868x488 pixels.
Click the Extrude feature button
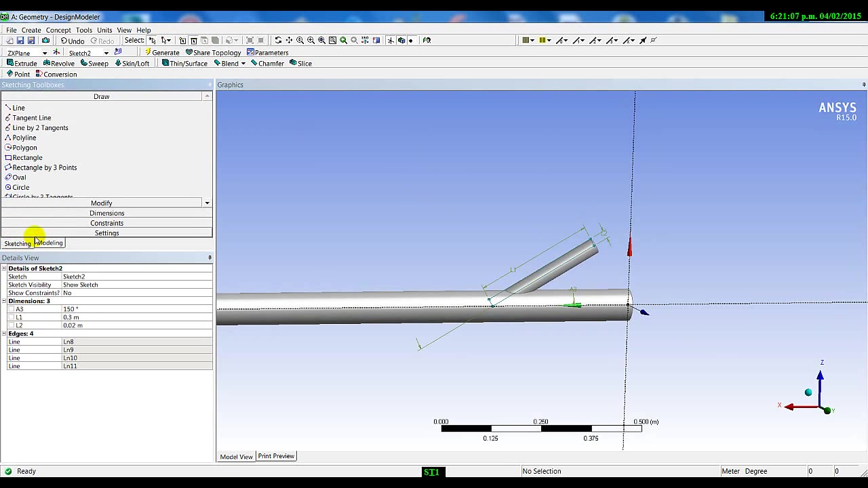click(22, 63)
